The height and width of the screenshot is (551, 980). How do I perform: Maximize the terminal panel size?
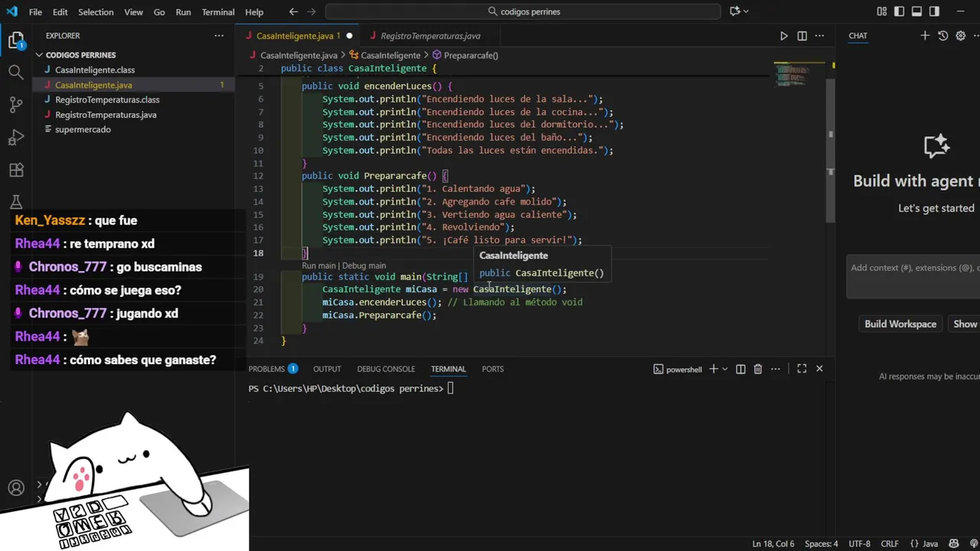[x=802, y=369]
